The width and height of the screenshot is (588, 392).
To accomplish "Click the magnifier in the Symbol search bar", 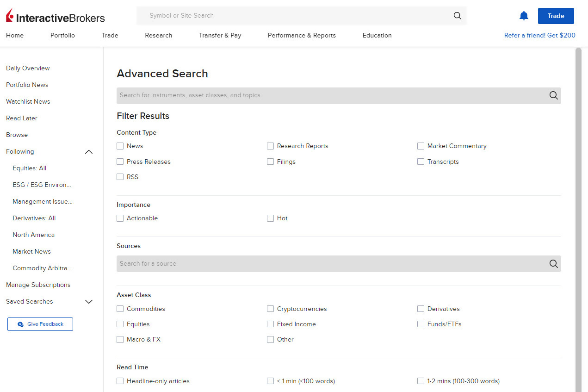I will [457, 15].
